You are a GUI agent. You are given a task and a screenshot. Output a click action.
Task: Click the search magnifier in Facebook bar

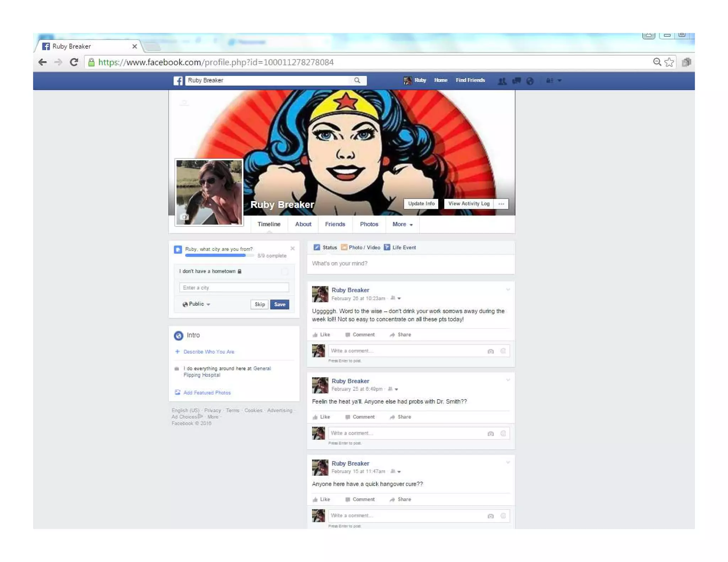(357, 81)
